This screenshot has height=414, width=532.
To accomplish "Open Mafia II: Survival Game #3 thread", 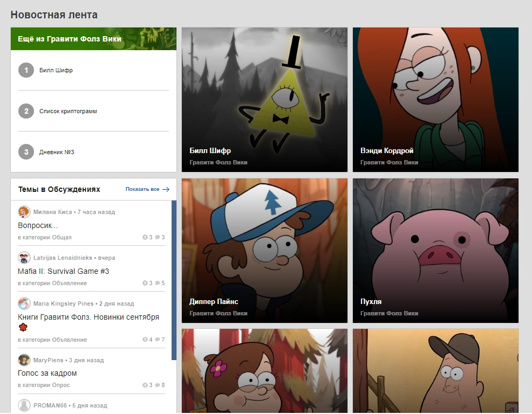I will tap(64, 271).
